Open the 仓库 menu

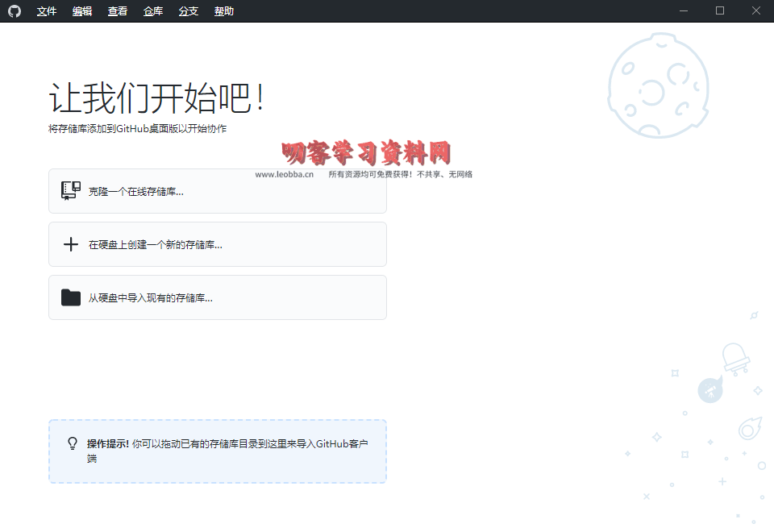pyautogui.click(x=153, y=11)
